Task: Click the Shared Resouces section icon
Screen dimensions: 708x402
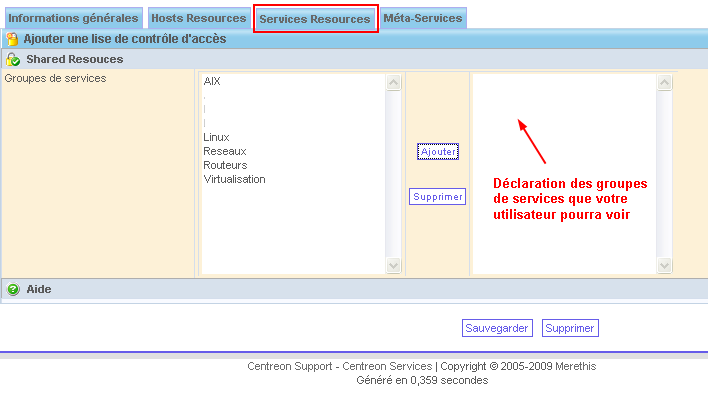Action: [13, 60]
